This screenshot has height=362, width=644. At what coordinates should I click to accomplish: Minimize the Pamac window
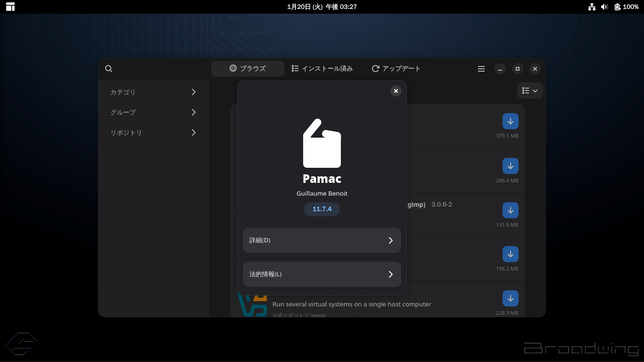click(501, 69)
